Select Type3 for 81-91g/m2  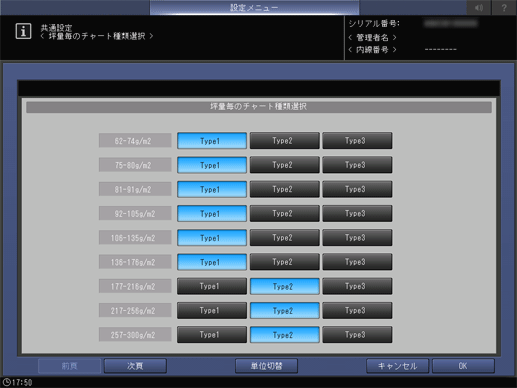tap(357, 189)
